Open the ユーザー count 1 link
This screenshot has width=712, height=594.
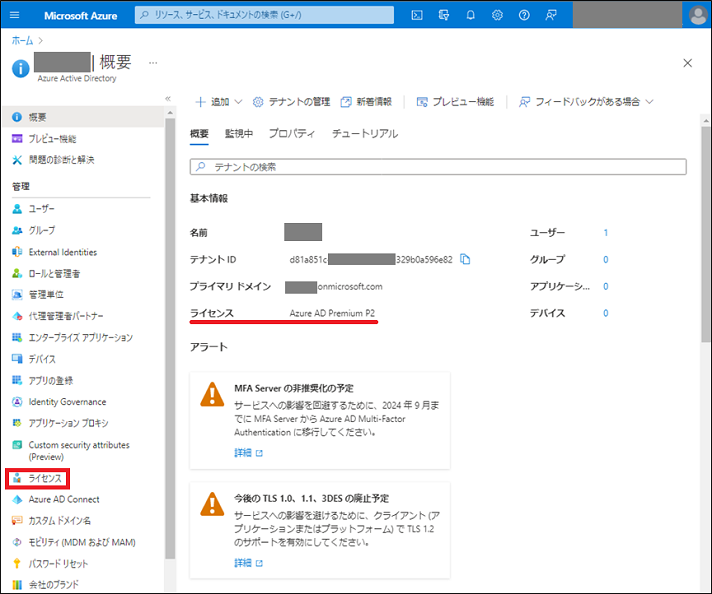[606, 233]
